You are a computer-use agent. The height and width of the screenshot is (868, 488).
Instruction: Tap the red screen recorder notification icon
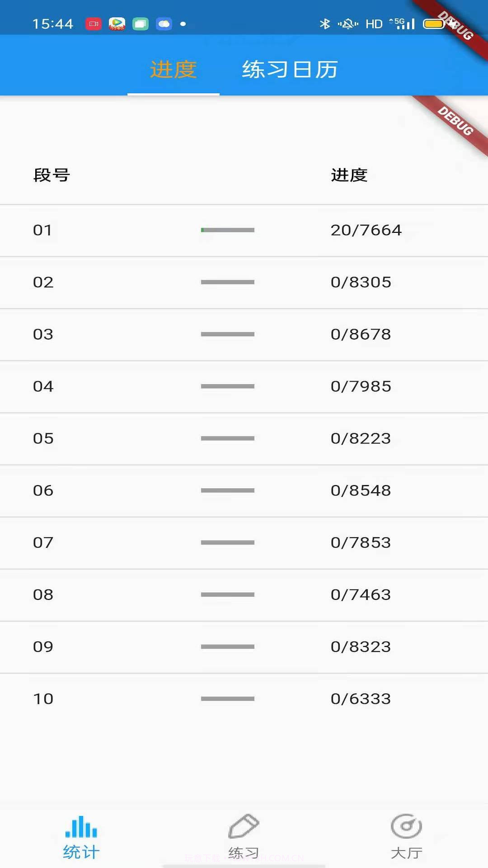pyautogui.click(x=94, y=24)
